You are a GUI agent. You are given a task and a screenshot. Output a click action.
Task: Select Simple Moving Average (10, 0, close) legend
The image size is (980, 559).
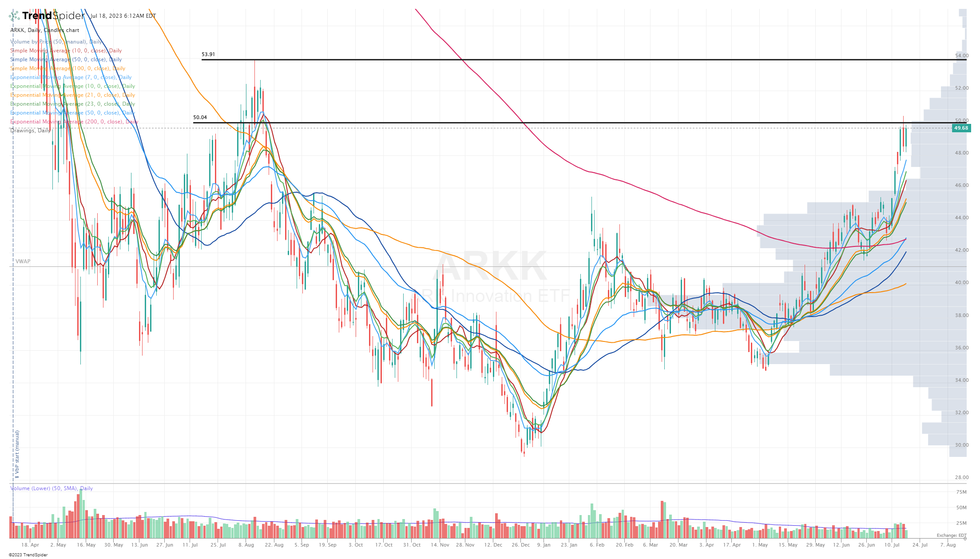[66, 51]
